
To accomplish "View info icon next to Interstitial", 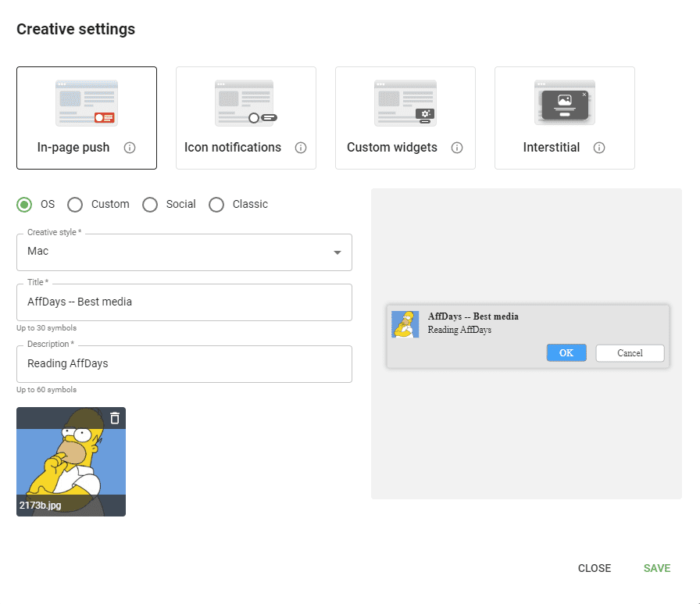I will (x=599, y=148).
